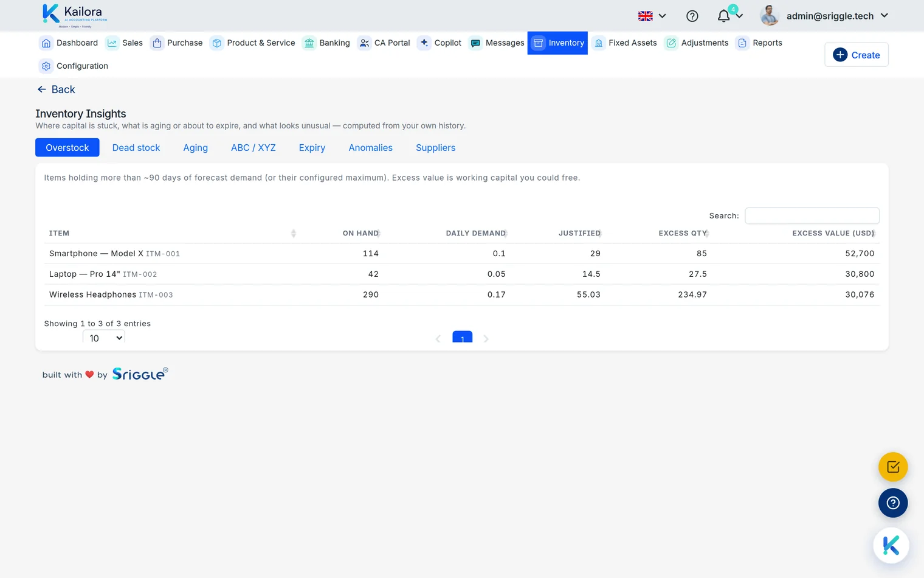
Task: Open notifications bell icon
Action: pyautogui.click(x=723, y=16)
